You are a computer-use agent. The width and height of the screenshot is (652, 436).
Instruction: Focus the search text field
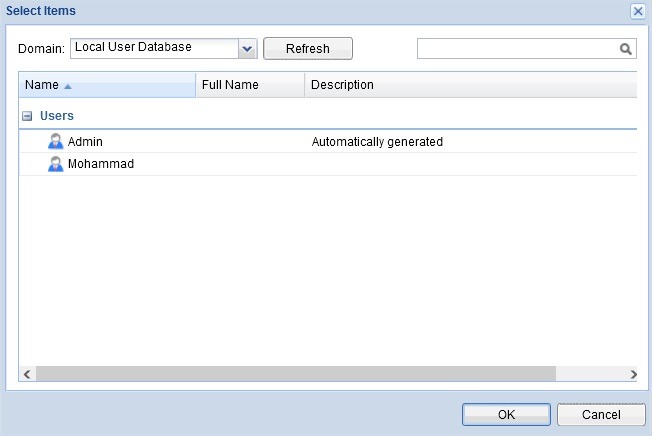click(x=517, y=48)
